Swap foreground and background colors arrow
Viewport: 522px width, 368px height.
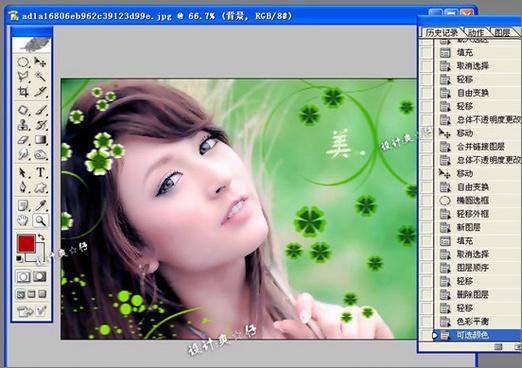[x=41, y=237]
